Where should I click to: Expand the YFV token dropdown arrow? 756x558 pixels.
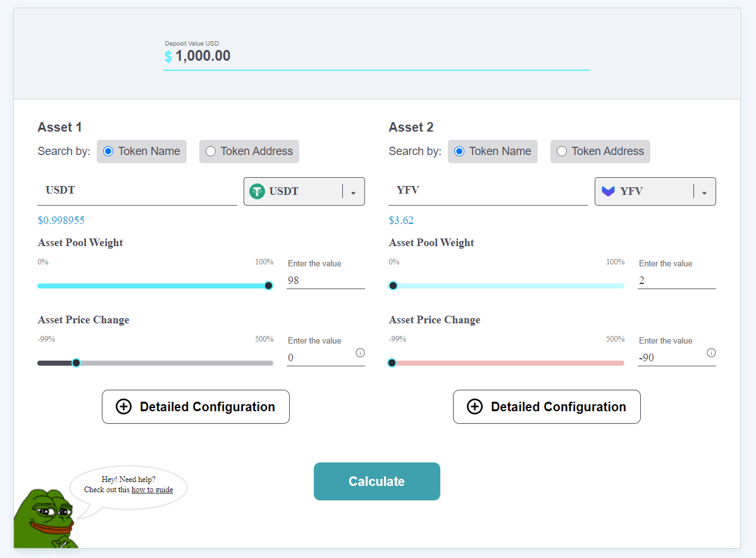[x=704, y=192]
